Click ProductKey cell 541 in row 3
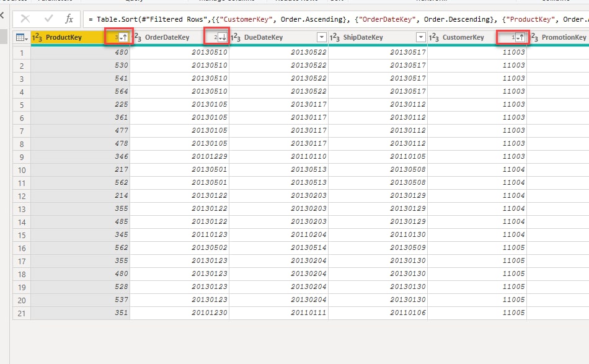Image resolution: width=589 pixels, height=364 pixels. (81, 78)
